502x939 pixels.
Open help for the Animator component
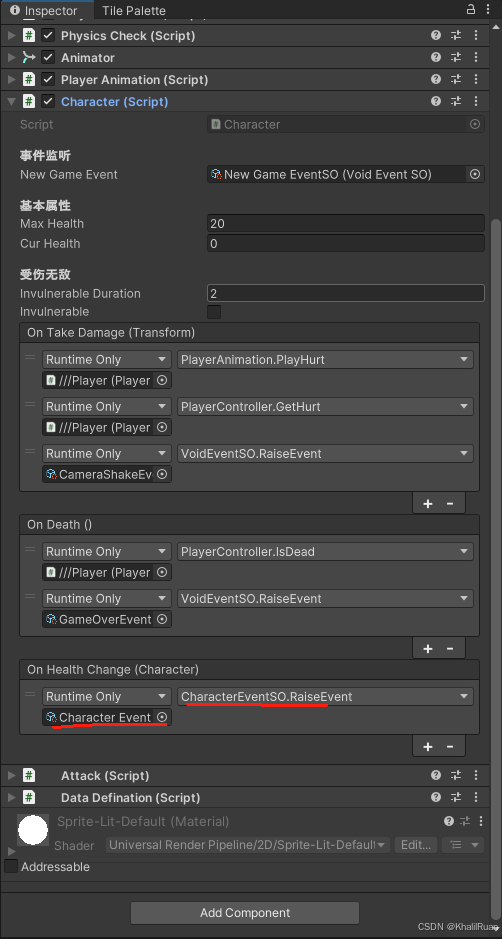pyautogui.click(x=436, y=57)
